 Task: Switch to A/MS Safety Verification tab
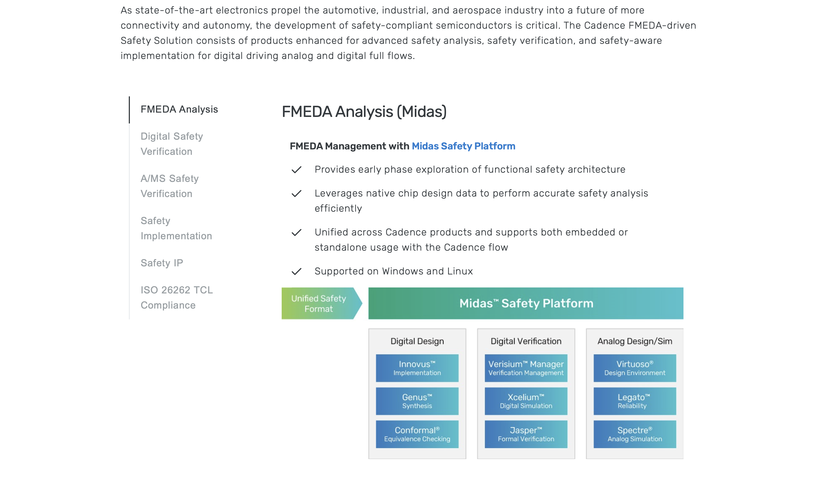[169, 186]
